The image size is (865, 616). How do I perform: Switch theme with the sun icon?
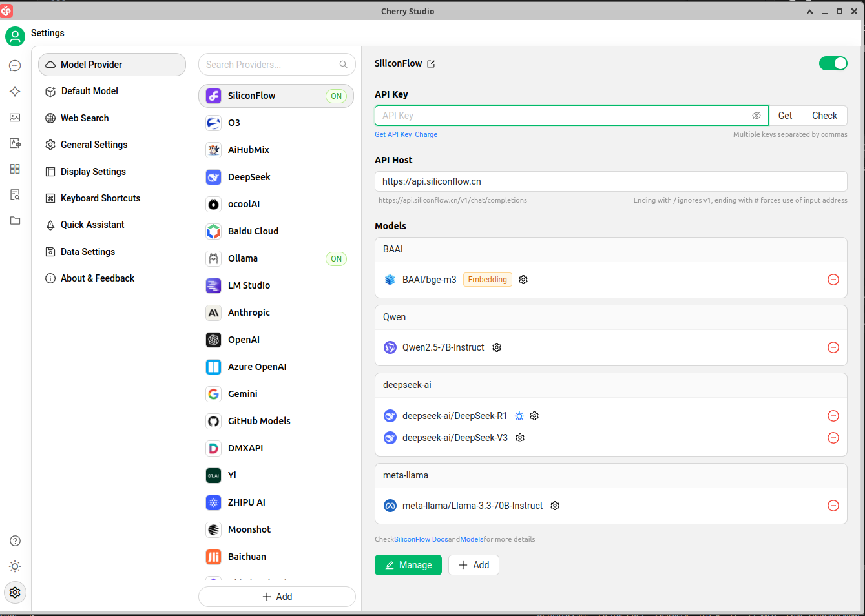pyautogui.click(x=15, y=567)
